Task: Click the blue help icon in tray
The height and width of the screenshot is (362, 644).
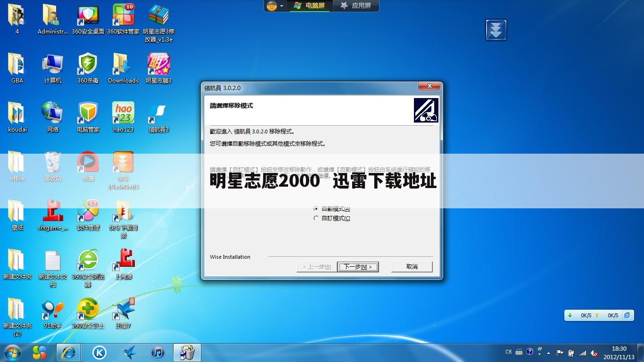Action: tap(529, 352)
